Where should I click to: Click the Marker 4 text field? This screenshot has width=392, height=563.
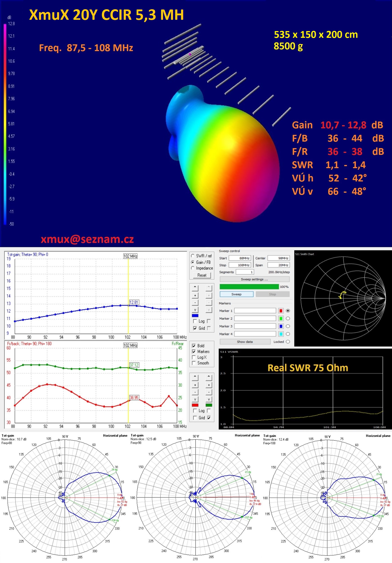(x=255, y=334)
